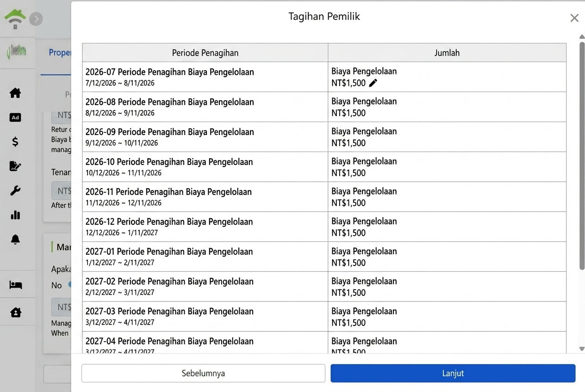Open the dollar sign finance icon
Viewport: 585px width, 392px height.
[x=15, y=142]
